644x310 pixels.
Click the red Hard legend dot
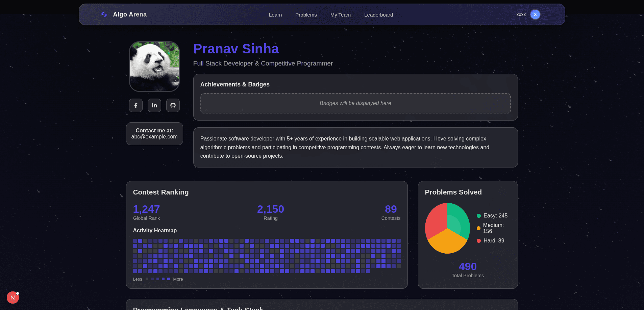pos(478,241)
